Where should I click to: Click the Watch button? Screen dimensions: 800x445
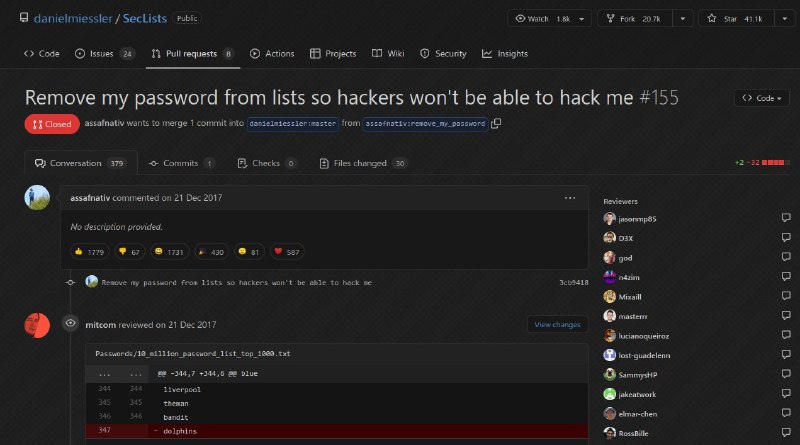542,19
